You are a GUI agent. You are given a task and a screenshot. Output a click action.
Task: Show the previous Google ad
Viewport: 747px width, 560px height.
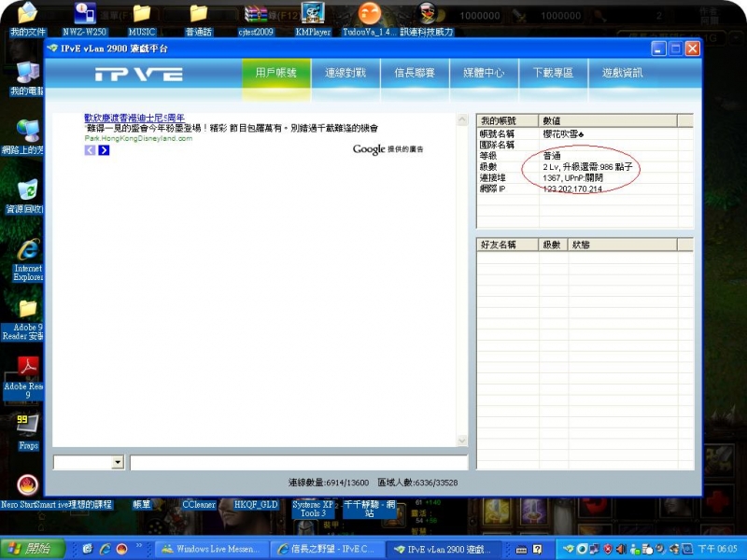[x=90, y=150]
